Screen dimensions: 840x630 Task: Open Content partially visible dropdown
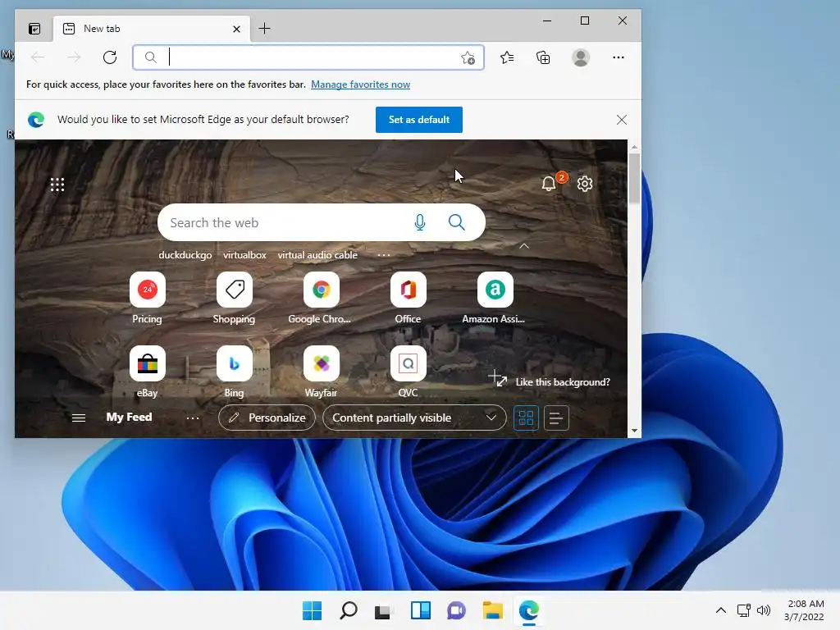[x=414, y=418]
